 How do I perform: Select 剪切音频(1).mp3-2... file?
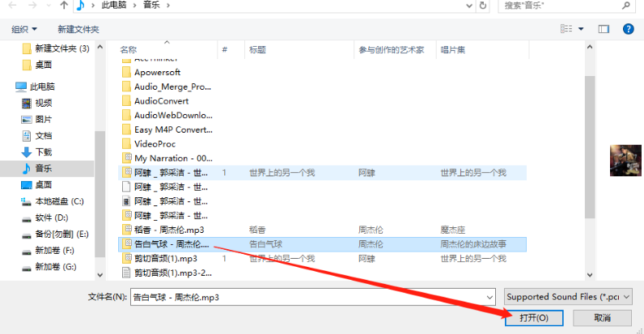(x=167, y=273)
